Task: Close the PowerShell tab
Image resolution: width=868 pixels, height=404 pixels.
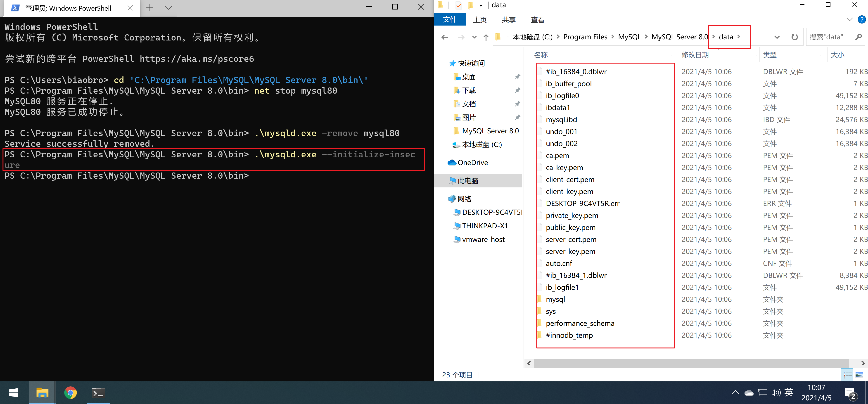Action: 130,8
